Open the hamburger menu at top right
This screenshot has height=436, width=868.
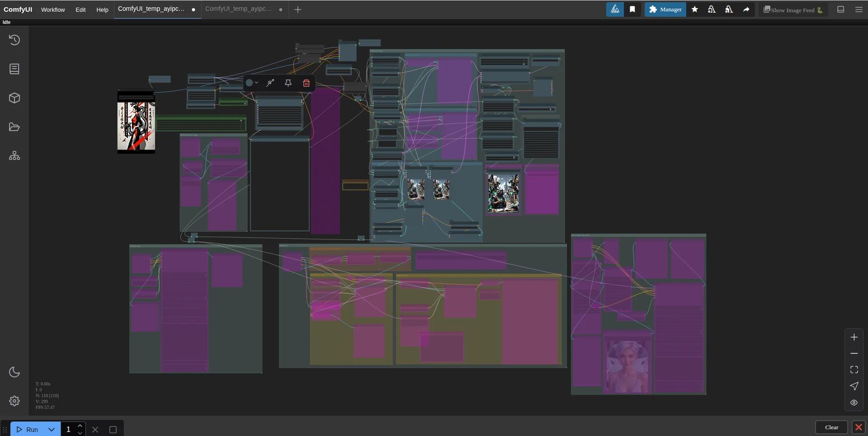coord(859,9)
